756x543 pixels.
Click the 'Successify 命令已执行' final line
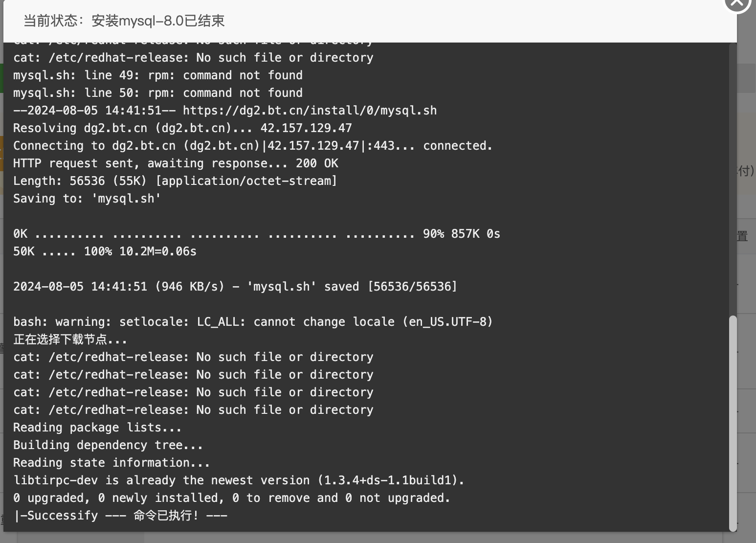(x=120, y=516)
